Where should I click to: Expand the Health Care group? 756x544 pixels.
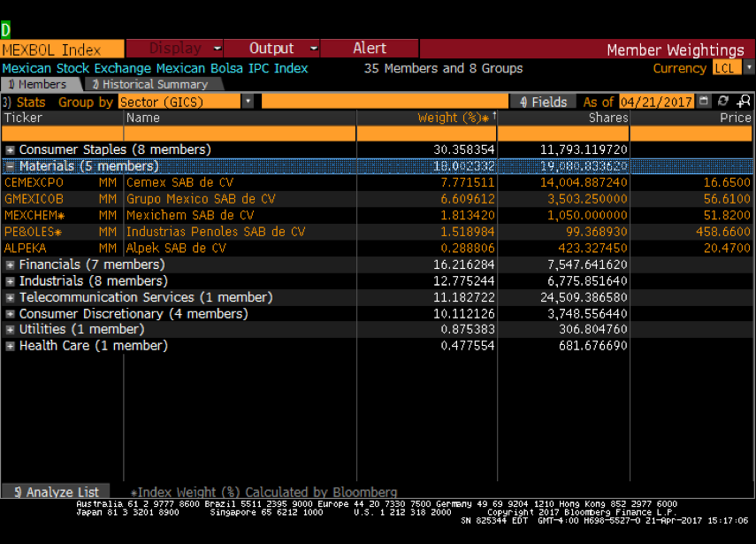[x=10, y=347]
